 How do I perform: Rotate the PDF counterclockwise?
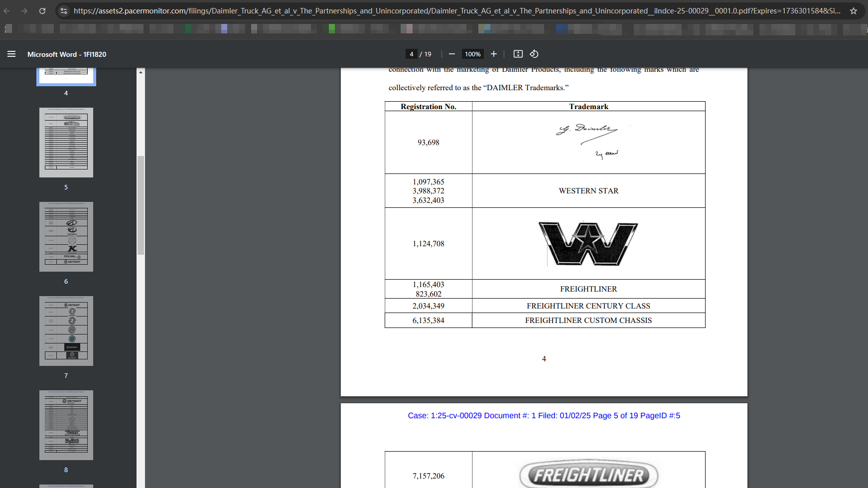[534, 54]
